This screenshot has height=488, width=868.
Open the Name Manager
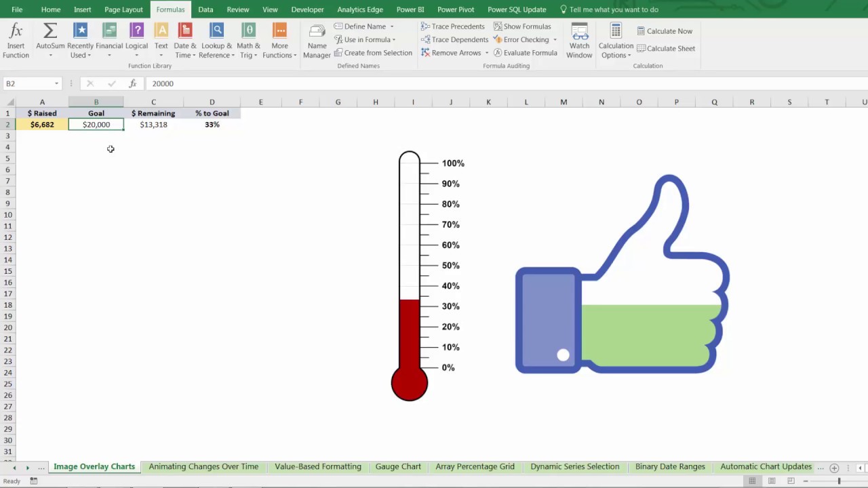[317, 41]
